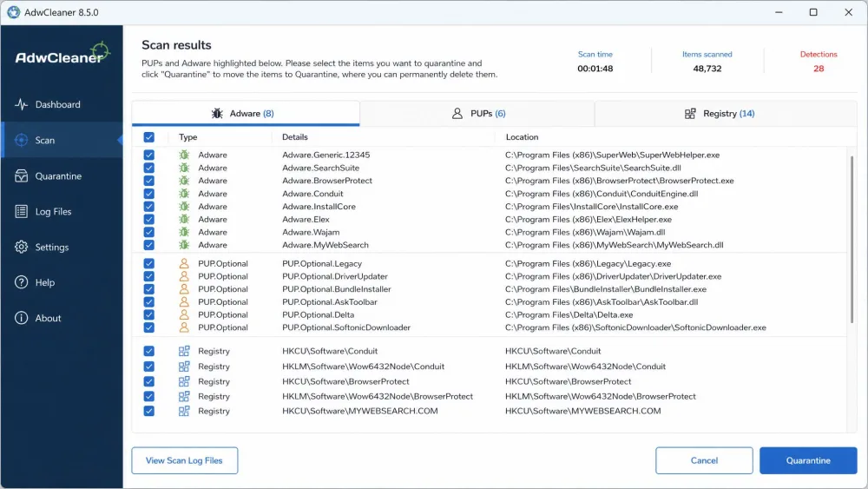Toggle the select-all checkbox in header
The image size is (868, 489).
click(149, 137)
